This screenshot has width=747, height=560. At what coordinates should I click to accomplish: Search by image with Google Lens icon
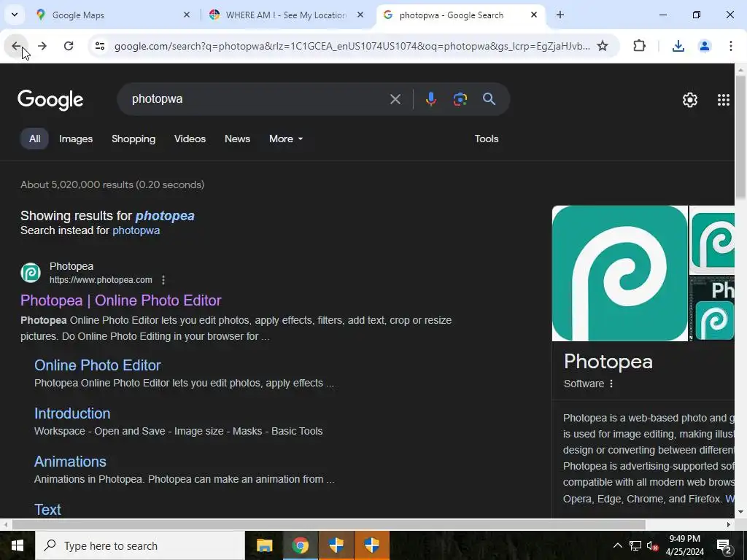point(460,99)
